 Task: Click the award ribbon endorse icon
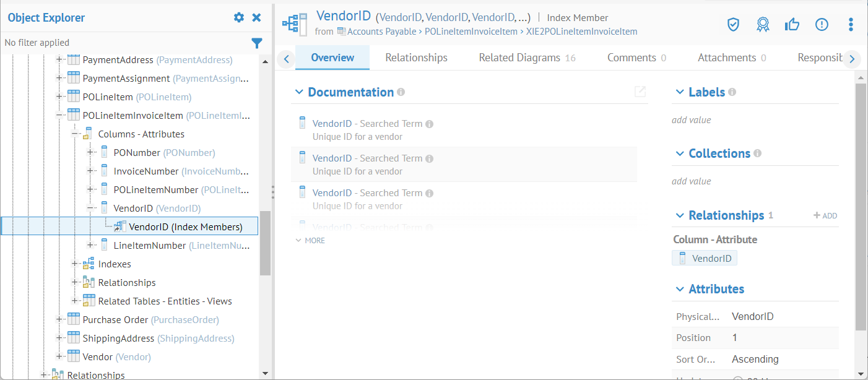pos(763,24)
